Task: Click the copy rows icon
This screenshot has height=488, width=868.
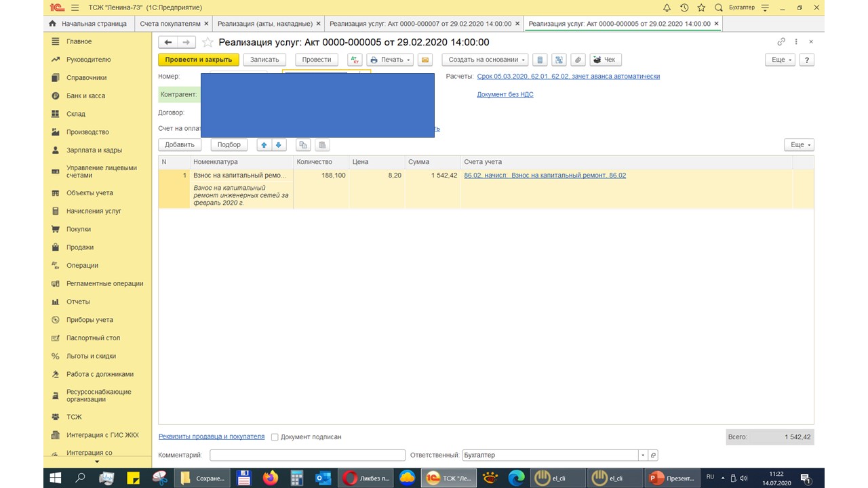Action: pos(303,144)
